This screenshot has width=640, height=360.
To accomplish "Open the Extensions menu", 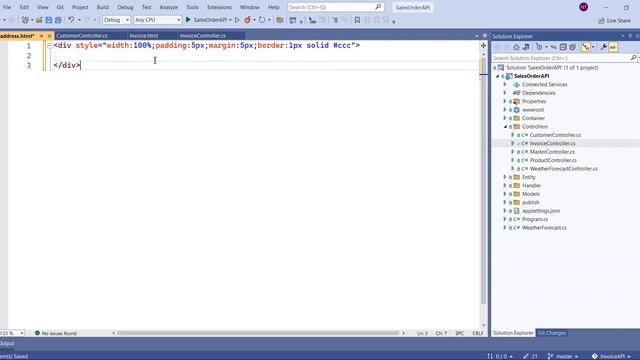I will (219, 7).
